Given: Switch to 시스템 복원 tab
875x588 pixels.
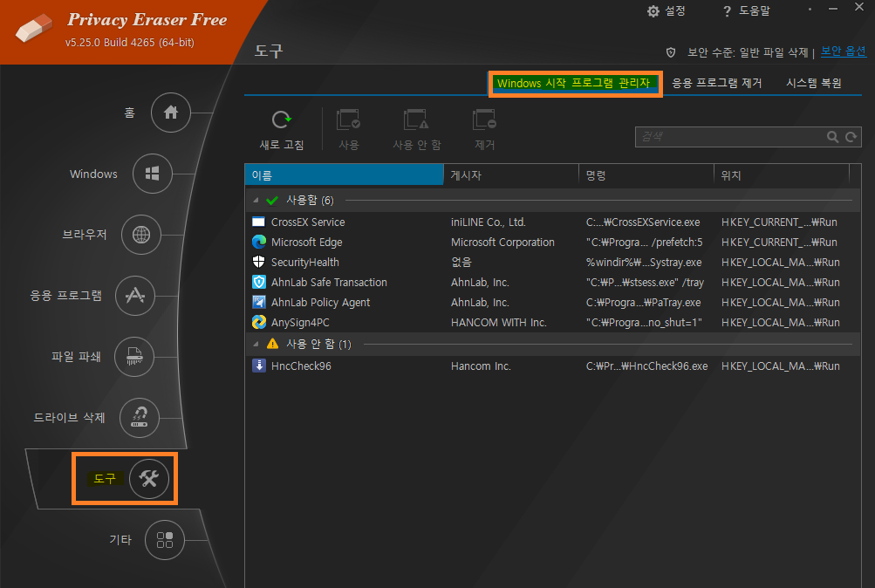Looking at the screenshot, I should pos(814,83).
